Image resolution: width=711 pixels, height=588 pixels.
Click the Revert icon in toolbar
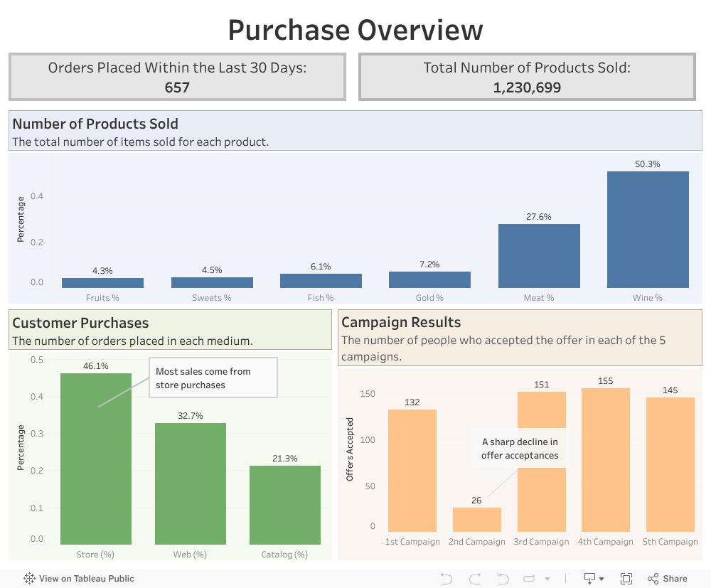click(503, 579)
